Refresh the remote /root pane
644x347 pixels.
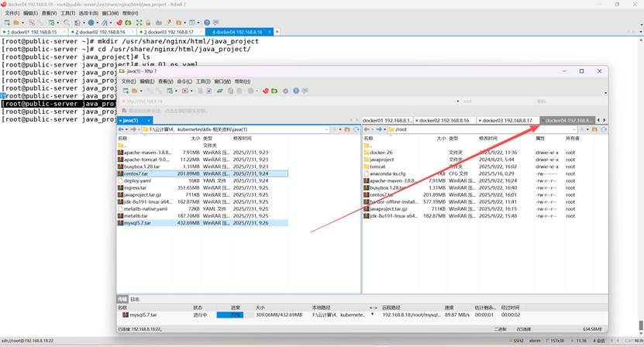[x=604, y=129]
